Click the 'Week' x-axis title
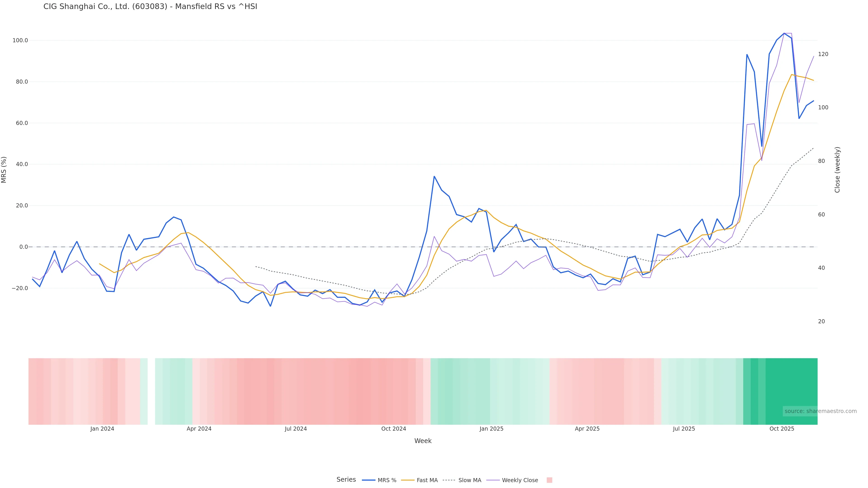Screen dimensions: 868x488 pyautogui.click(x=422, y=441)
